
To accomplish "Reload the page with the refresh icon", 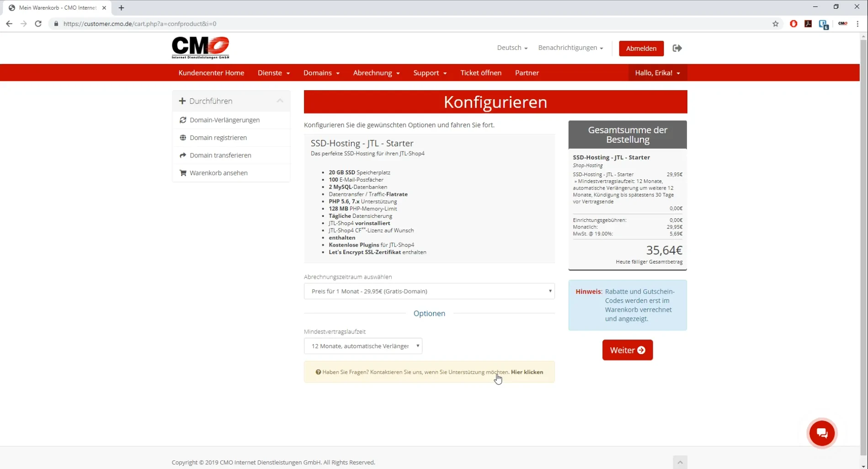I will tap(38, 24).
